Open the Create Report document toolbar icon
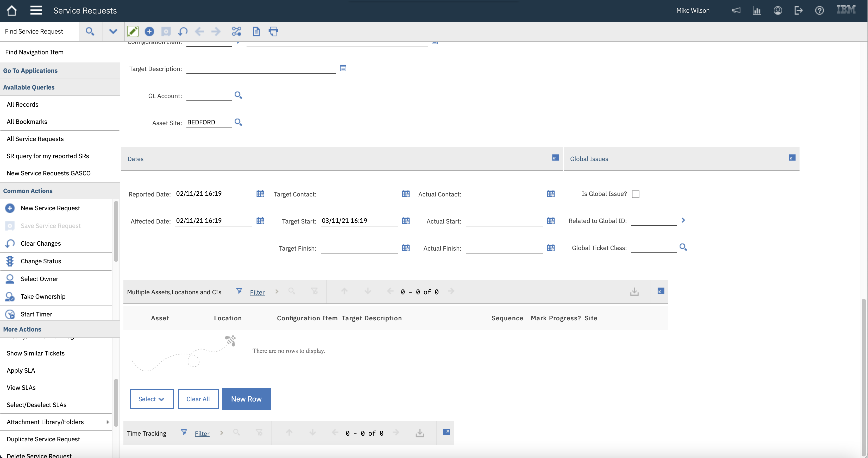The height and width of the screenshot is (458, 868). pos(256,32)
